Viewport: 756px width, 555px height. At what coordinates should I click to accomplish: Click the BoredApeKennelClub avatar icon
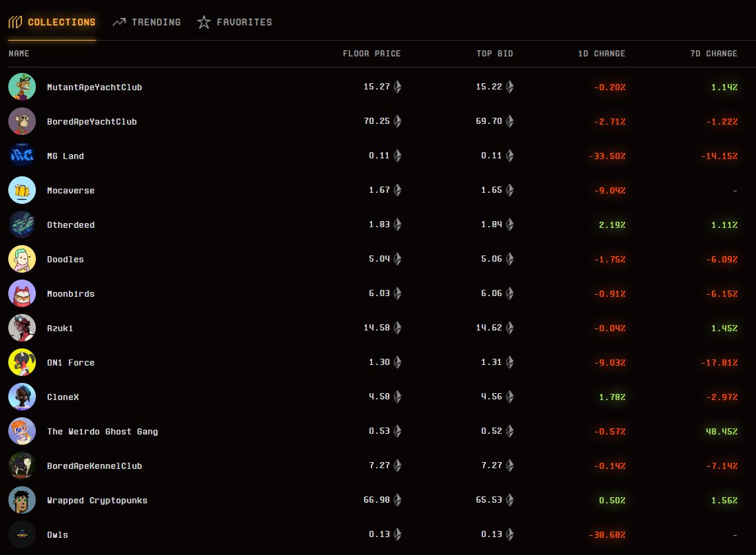point(22,466)
